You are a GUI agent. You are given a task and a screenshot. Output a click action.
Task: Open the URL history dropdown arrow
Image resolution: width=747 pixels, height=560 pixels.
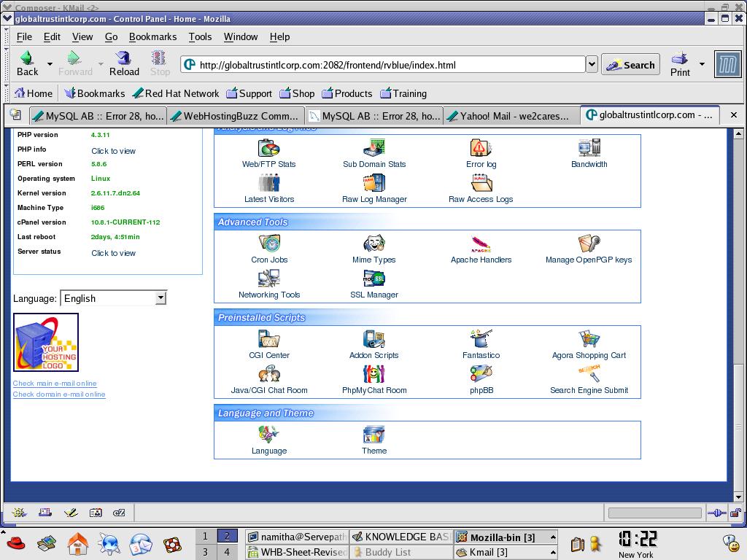(x=592, y=65)
